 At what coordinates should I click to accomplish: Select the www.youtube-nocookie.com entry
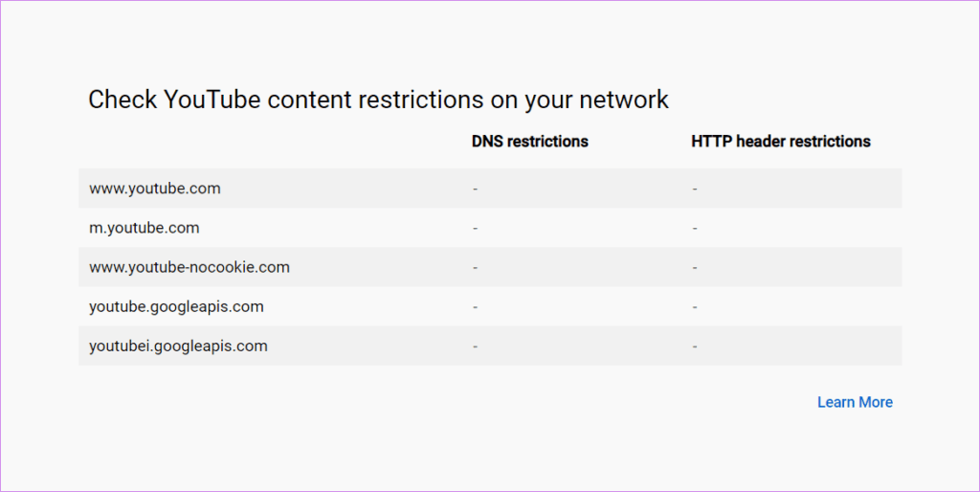point(189,267)
